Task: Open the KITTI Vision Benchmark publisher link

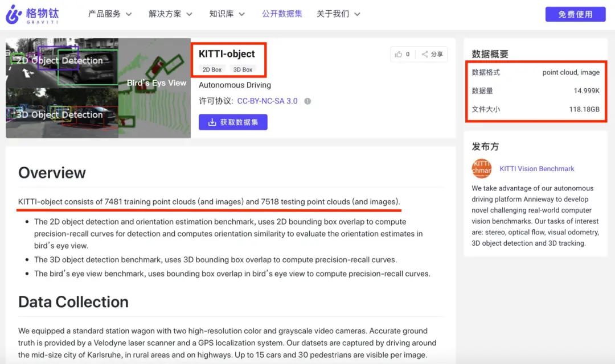Action: 536,169
